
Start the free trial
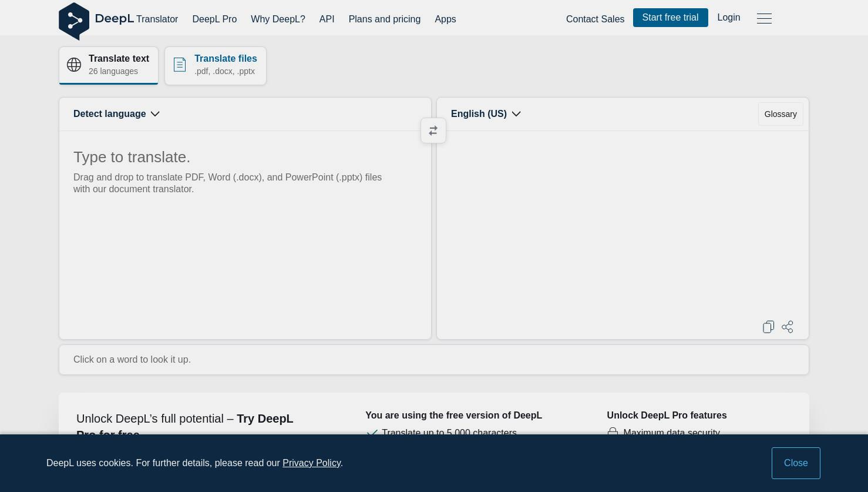[670, 18]
